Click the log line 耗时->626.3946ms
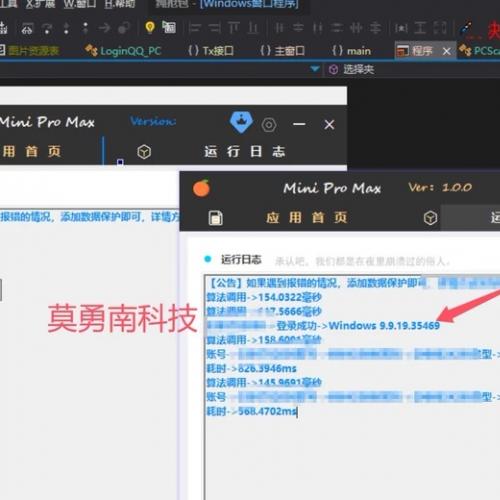Screen dimensions: 500x500 coord(251,368)
